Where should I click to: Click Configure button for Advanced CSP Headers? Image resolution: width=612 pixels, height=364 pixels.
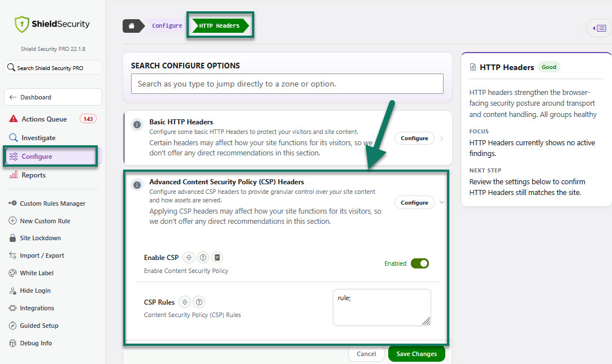[x=415, y=202]
